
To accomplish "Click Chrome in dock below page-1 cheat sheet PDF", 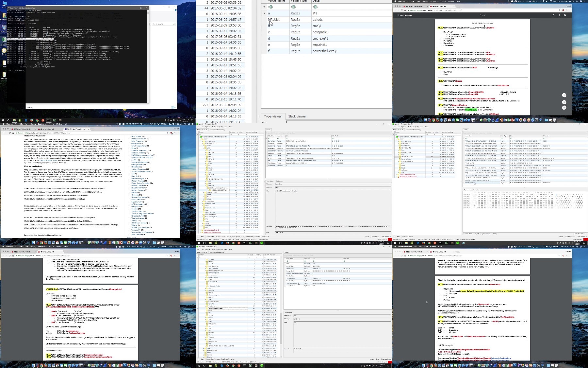I will click(433, 120).
